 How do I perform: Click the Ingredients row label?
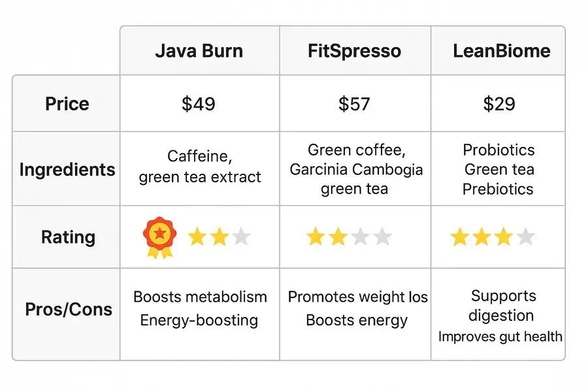pos(67,170)
